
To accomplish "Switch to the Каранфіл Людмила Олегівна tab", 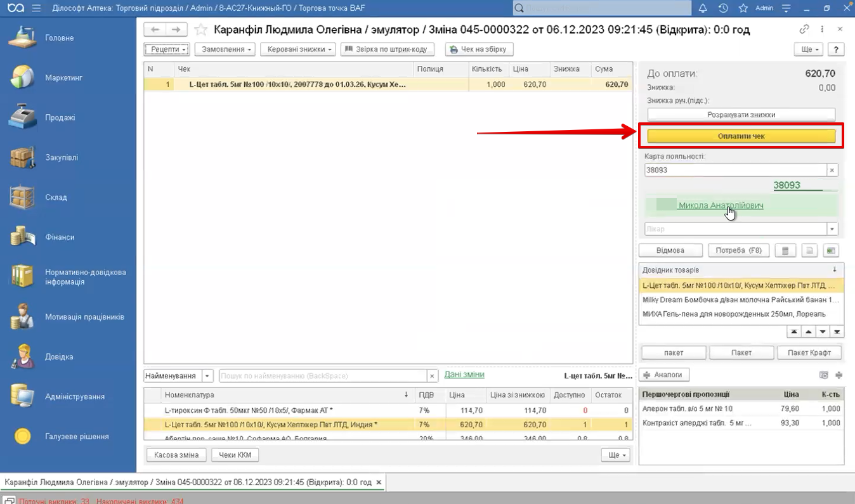I will (x=188, y=482).
